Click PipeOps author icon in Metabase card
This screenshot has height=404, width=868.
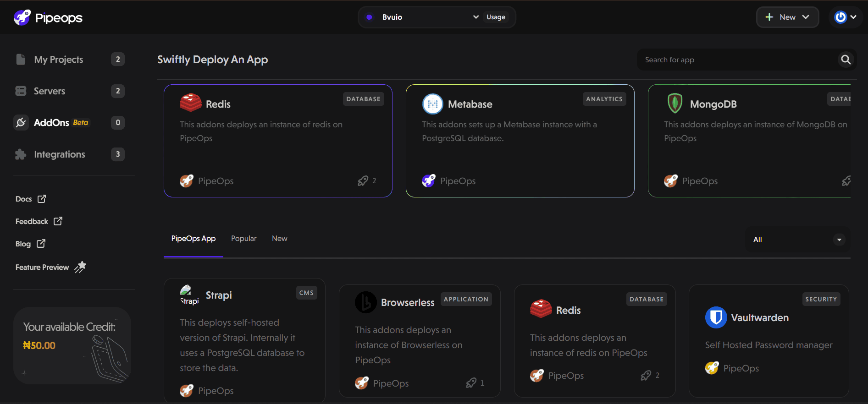click(x=429, y=181)
